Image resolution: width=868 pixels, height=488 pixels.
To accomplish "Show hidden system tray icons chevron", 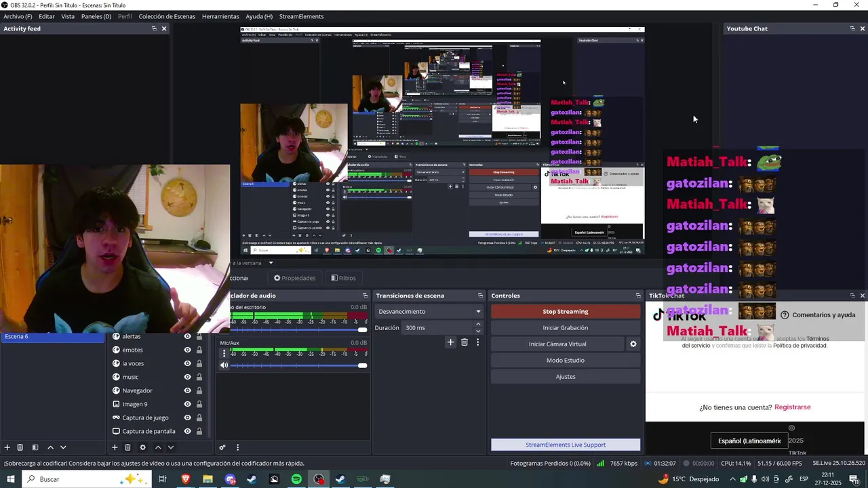I will pyautogui.click(x=732, y=479).
